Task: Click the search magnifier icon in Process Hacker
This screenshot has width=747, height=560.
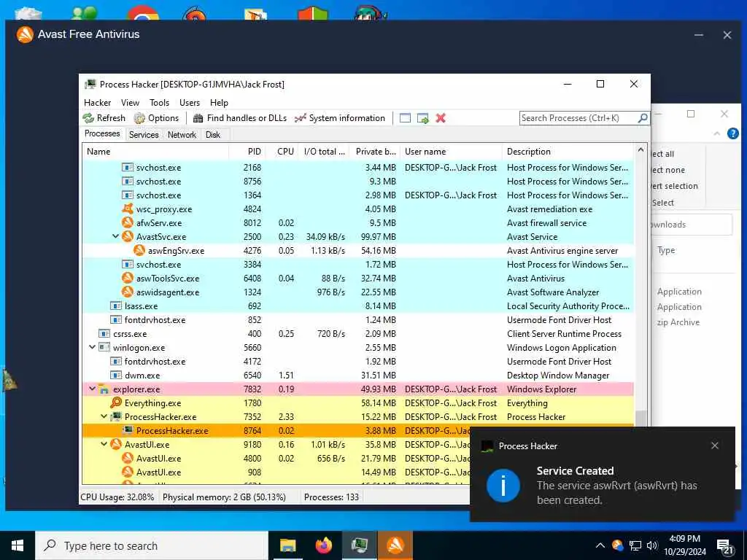Action: [642, 117]
